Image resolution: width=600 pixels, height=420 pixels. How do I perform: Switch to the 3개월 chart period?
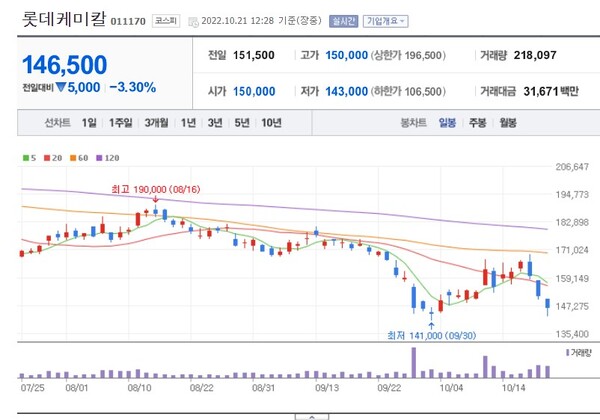coord(156,123)
